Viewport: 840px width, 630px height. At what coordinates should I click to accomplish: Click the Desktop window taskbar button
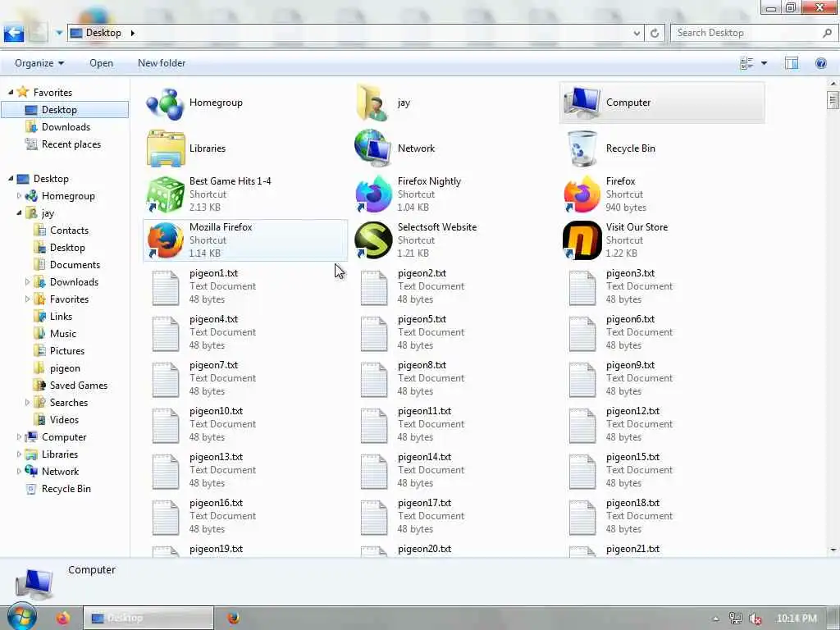[148, 618]
